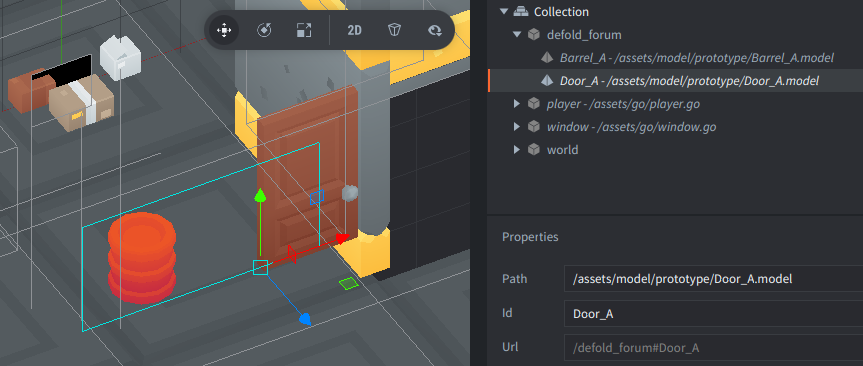Toggle perspective camera icon
The image size is (863, 366).
coord(394,30)
